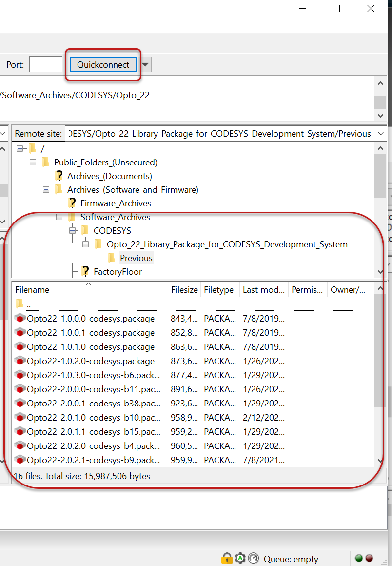Viewport: 392px width, 566px height.
Task: Collapse the Software_Archives tree node
Action: 59,217
